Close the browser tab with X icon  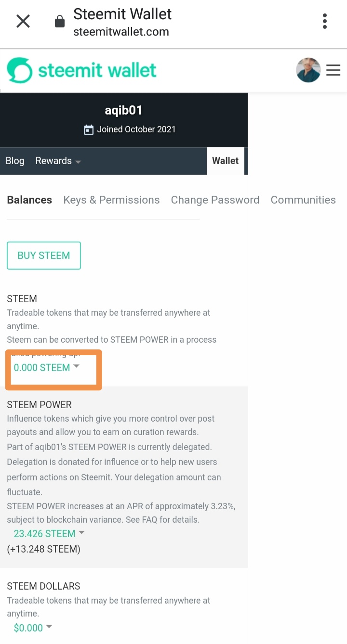[x=23, y=22]
